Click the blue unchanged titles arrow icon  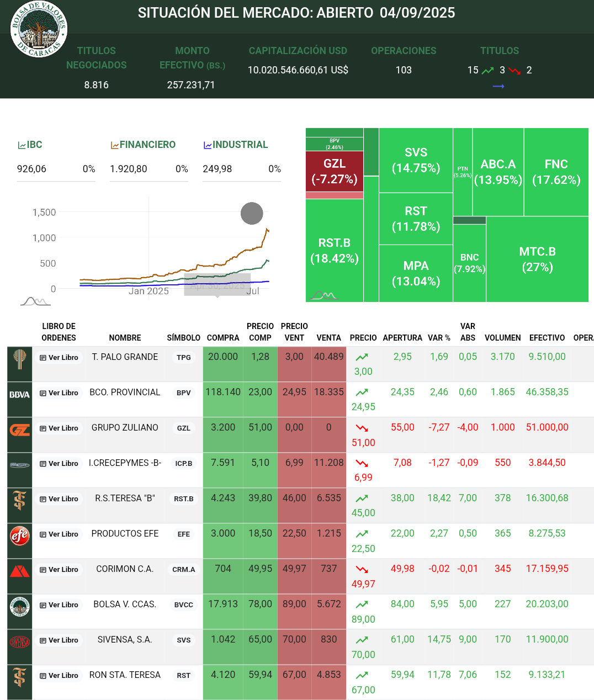(x=498, y=87)
